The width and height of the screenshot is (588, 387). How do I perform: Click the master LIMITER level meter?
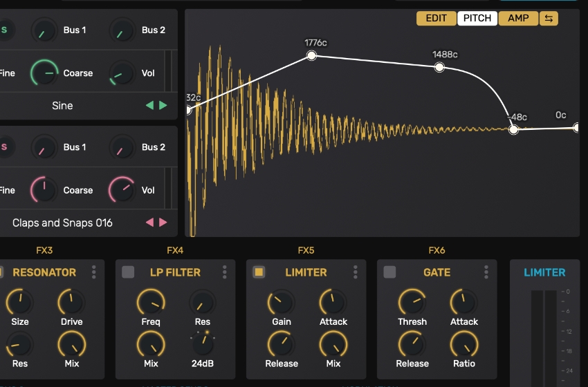click(544, 338)
